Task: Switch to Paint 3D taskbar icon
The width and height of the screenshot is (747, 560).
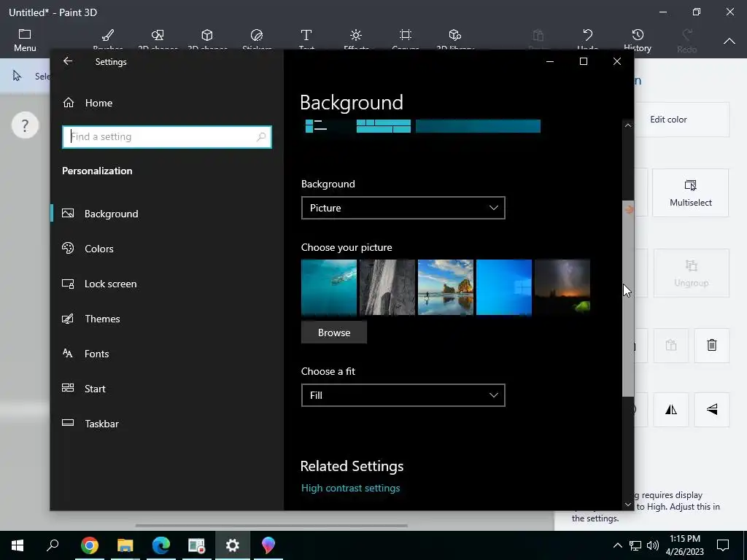Action: pos(268,545)
